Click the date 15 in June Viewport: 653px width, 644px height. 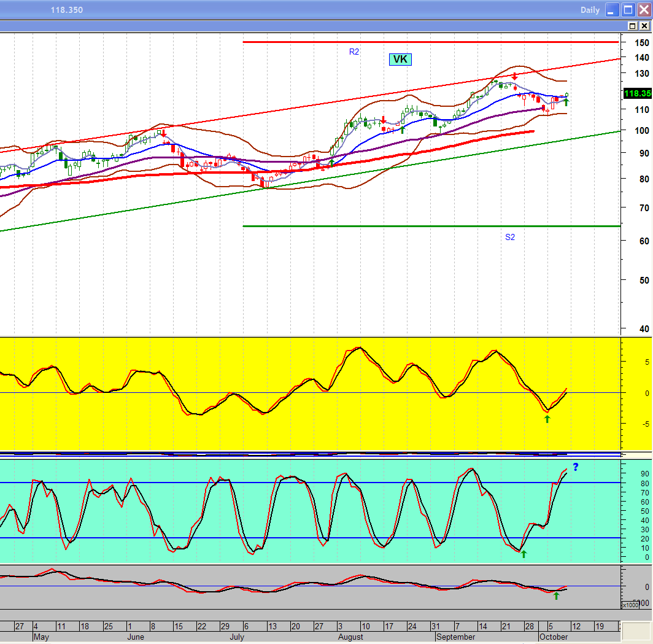pos(178,626)
